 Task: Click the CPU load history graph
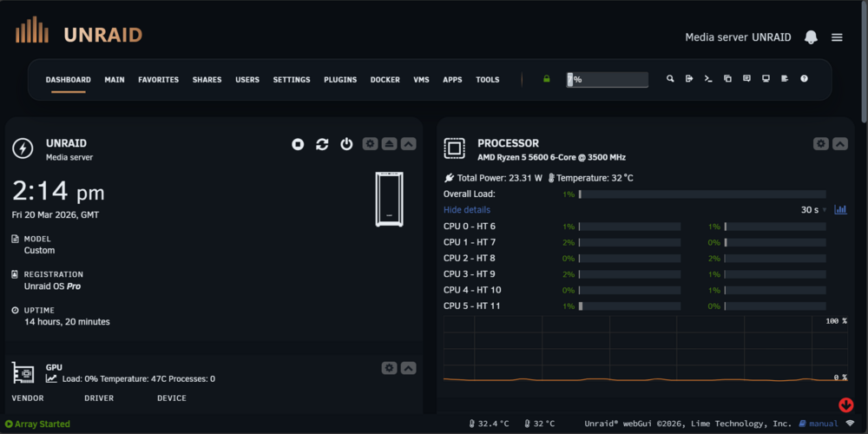coord(646,351)
